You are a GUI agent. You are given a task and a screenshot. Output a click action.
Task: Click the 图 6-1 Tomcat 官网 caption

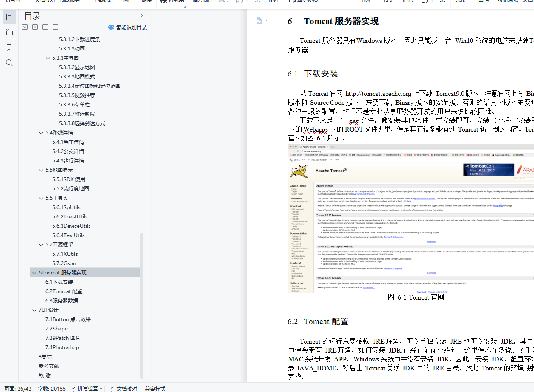pyautogui.click(x=416, y=297)
